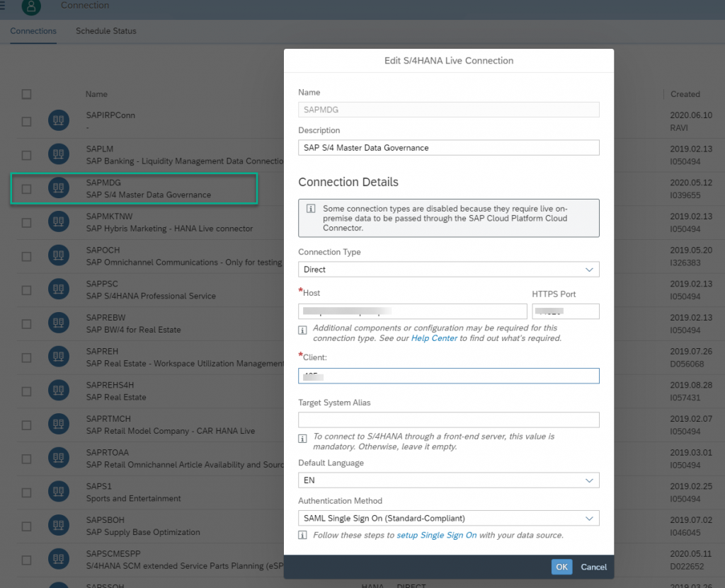Click the SAPREBW connection icon
725x588 pixels.
click(59, 323)
